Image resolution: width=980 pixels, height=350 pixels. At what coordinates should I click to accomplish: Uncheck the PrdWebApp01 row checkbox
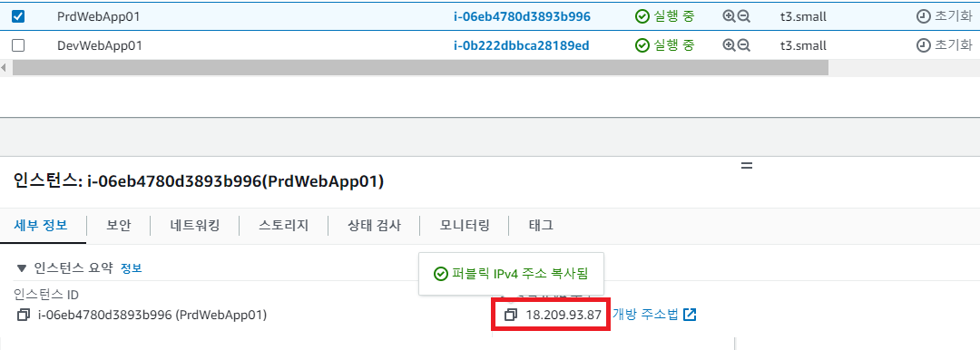click(19, 17)
